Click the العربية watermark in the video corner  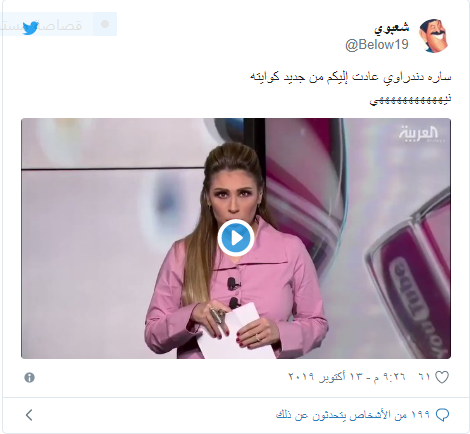419,134
